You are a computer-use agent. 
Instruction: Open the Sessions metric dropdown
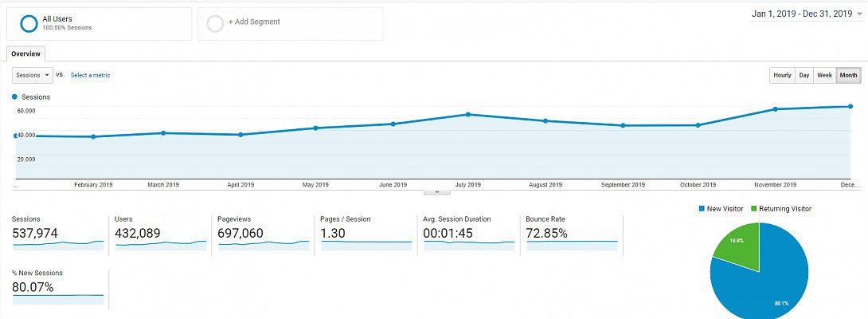pyautogui.click(x=33, y=75)
